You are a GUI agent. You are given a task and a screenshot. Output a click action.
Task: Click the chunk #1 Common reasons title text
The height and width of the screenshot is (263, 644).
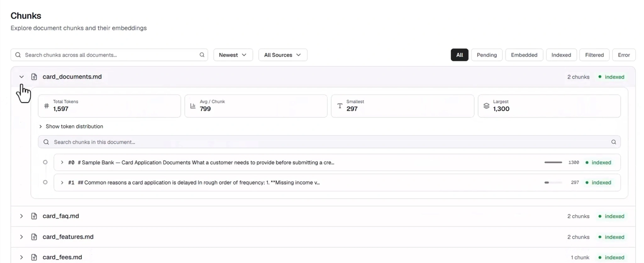pos(199,182)
